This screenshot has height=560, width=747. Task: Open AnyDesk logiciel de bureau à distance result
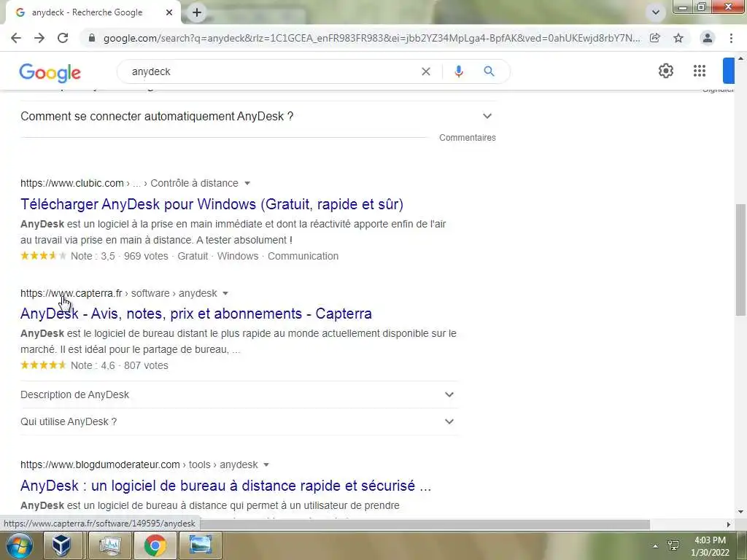pos(225,485)
